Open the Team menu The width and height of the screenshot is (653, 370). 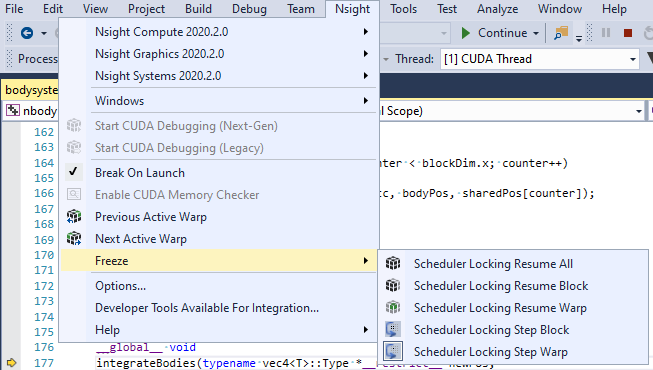point(301,9)
